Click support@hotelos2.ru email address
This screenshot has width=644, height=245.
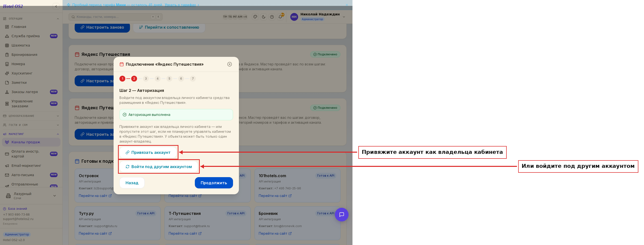18,219
